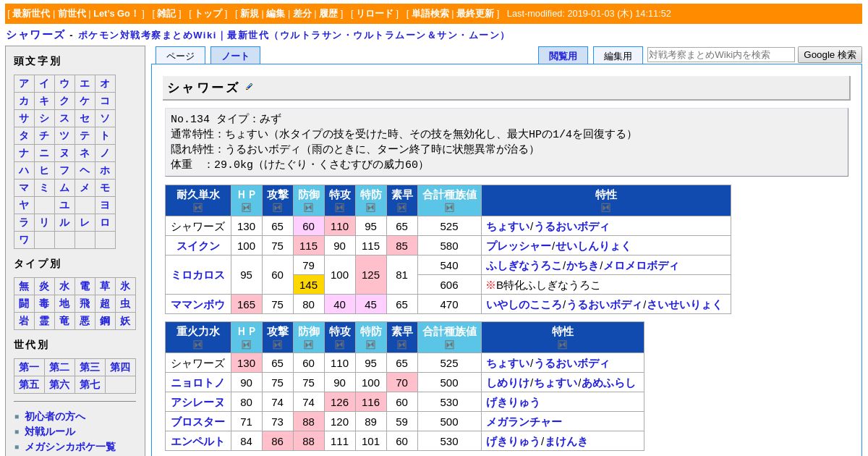Image resolution: width=868 pixels, height=456 pixels.
Task: Select the 閲覧用 mode tab
Action: pyautogui.click(x=563, y=56)
